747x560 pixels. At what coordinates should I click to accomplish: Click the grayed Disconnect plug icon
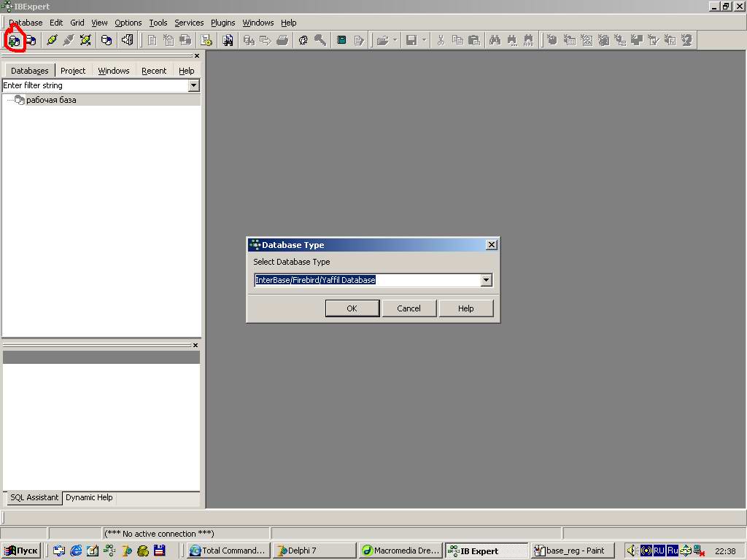tap(69, 41)
